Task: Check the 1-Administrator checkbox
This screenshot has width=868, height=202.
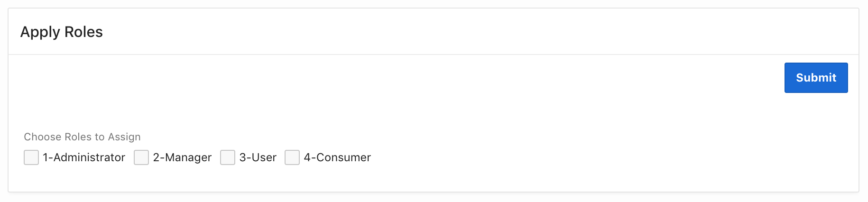Action: point(31,157)
